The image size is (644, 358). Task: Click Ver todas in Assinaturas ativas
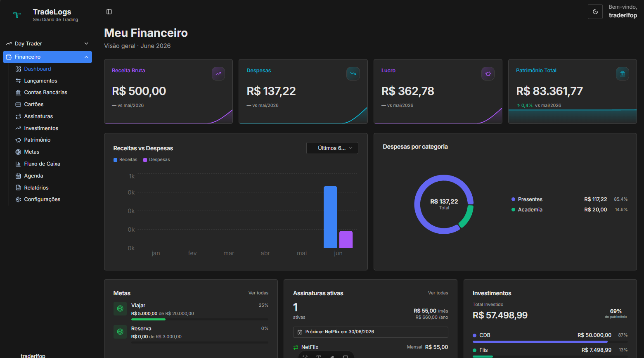tap(438, 293)
